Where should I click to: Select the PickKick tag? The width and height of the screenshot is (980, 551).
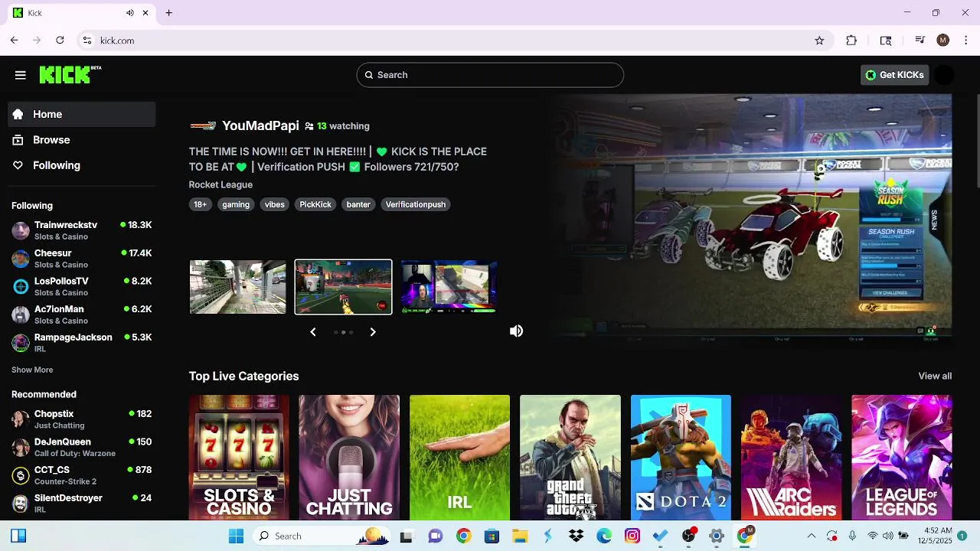315,204
